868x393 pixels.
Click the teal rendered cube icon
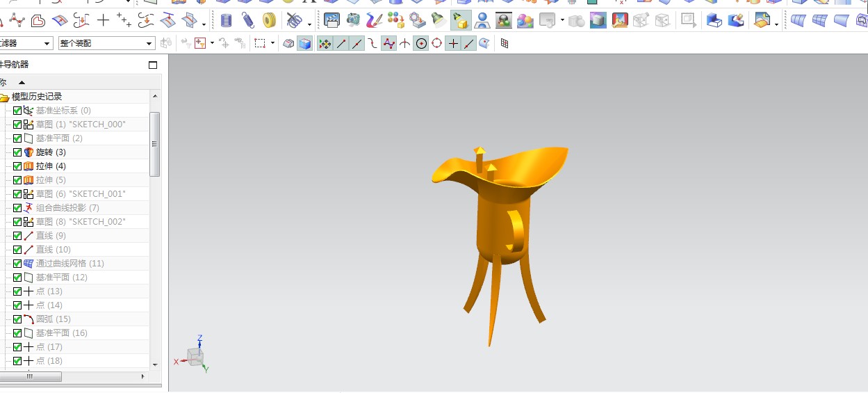(x=598, y=21)
